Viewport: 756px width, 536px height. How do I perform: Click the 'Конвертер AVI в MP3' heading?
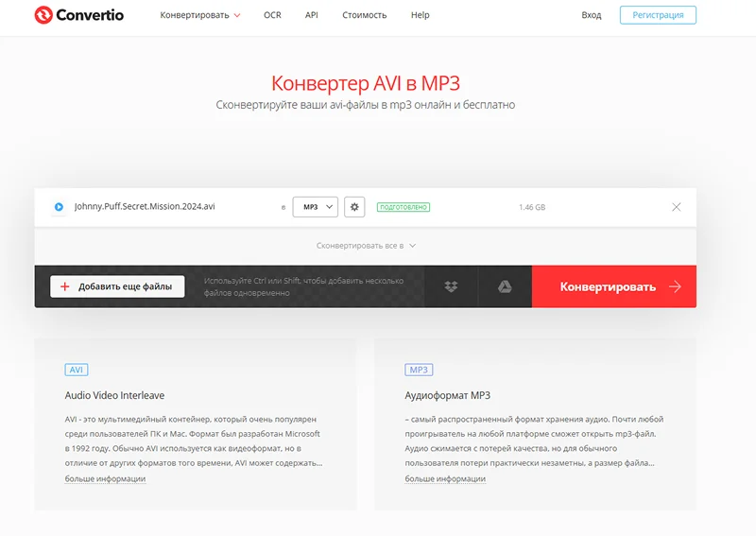(366, 83)
